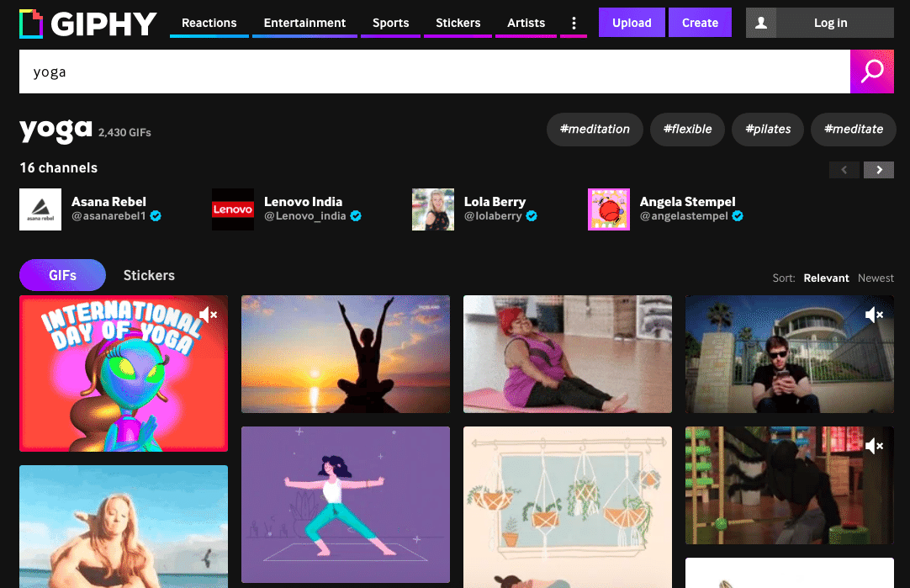Click verified badge next to @asanarebel1
Viewport: 910px width, 588px height.
[x=156, y=216]
